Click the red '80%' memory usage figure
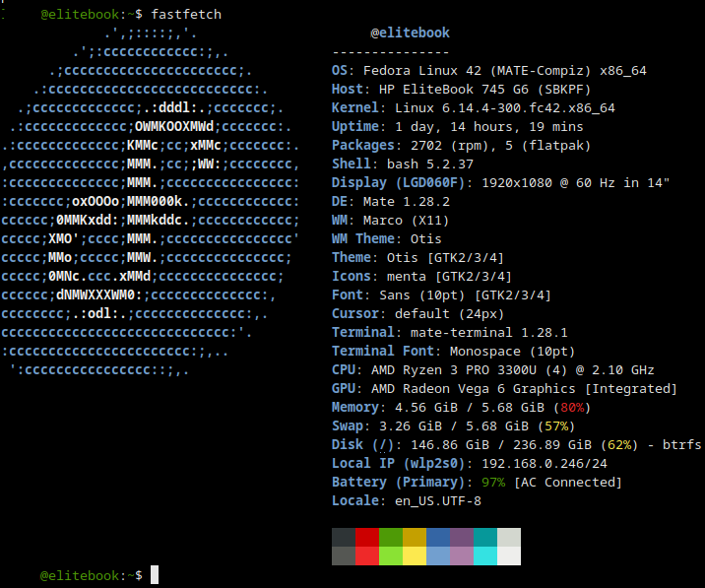This screenshot has height=588, width=705. click(572, 408)
